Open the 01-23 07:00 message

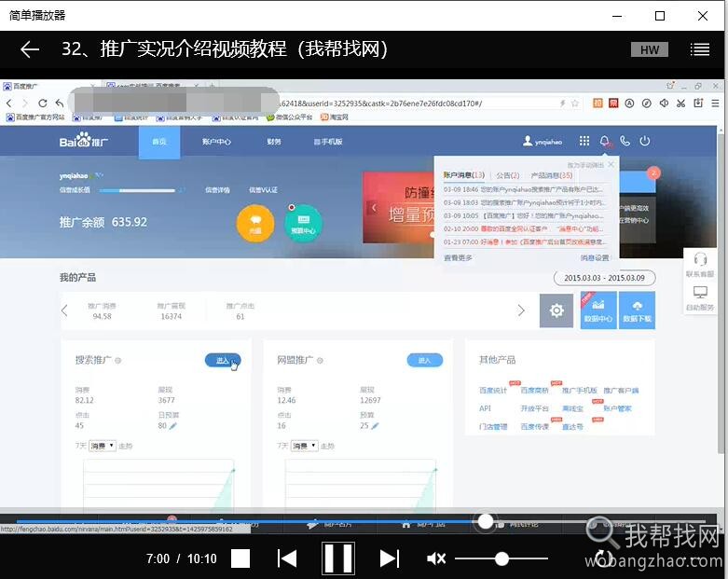click(x=524, y=241)
